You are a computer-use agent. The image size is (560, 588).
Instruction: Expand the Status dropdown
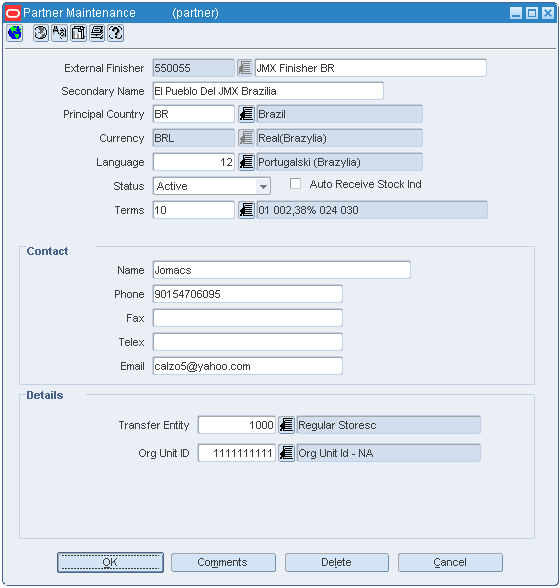click(263, 186)
